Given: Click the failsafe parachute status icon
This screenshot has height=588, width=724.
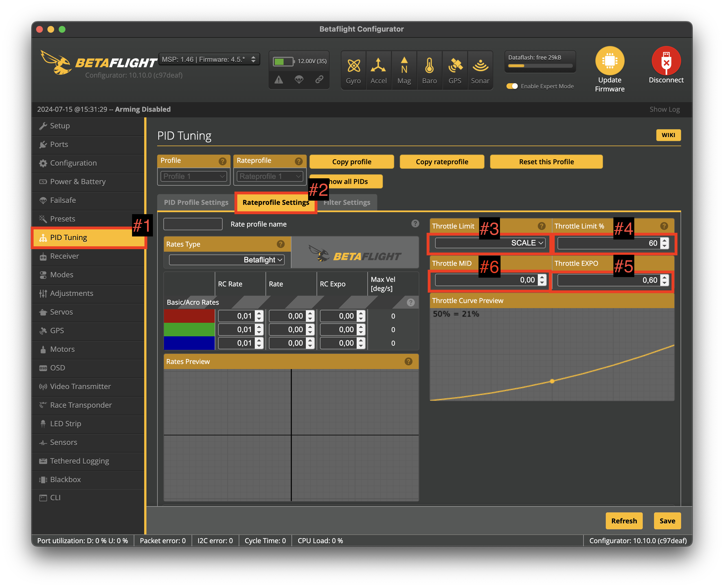Looking at the screenshot, I should click(299, 80).
